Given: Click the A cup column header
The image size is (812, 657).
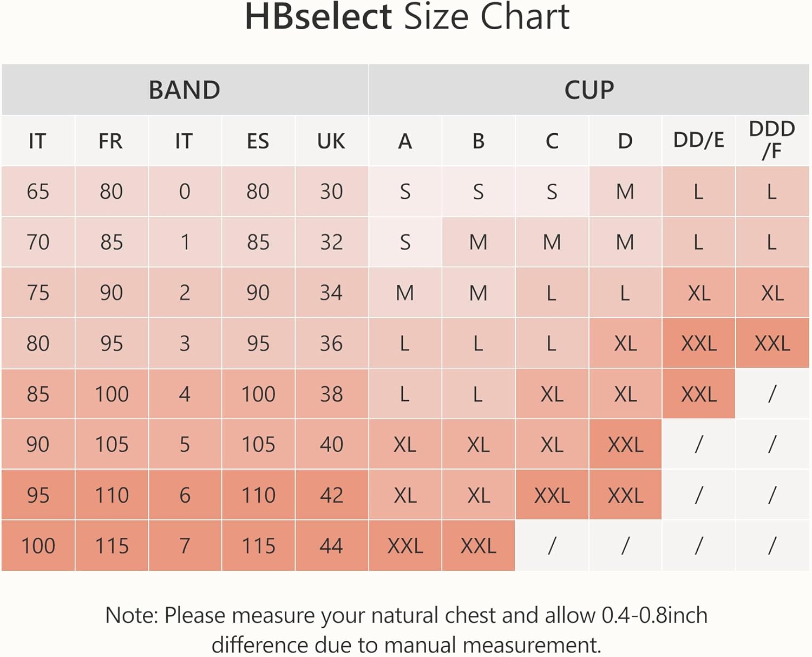Looking at the screenshot, I should 405,141.
